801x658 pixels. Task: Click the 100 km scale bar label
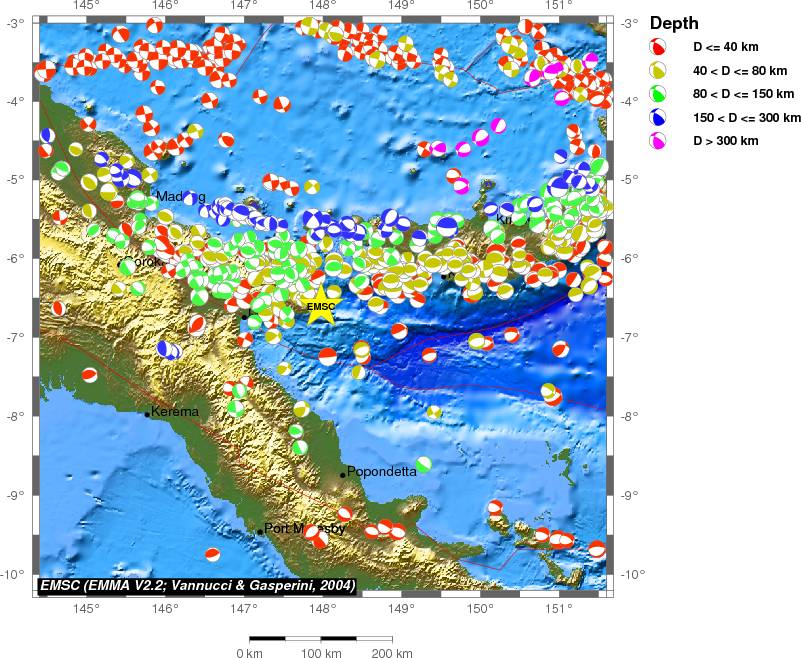(321, 653)
